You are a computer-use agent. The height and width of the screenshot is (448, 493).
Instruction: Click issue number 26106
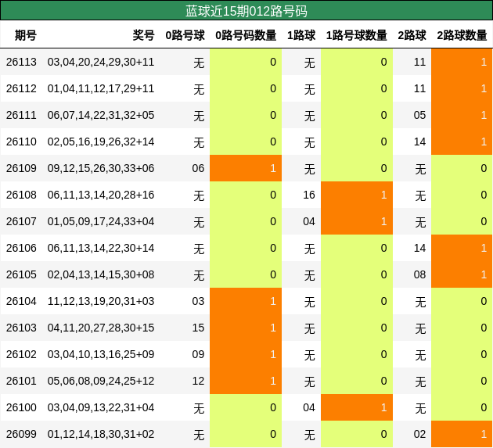pos(21,248)
